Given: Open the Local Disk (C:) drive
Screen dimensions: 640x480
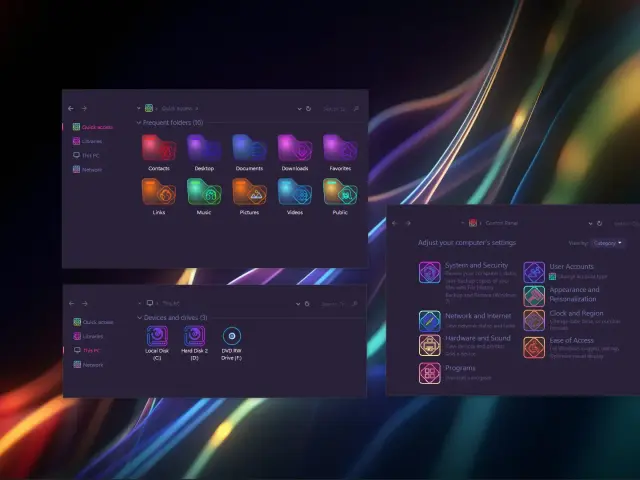Looking at the screenshot, I should tap(157, 338).
